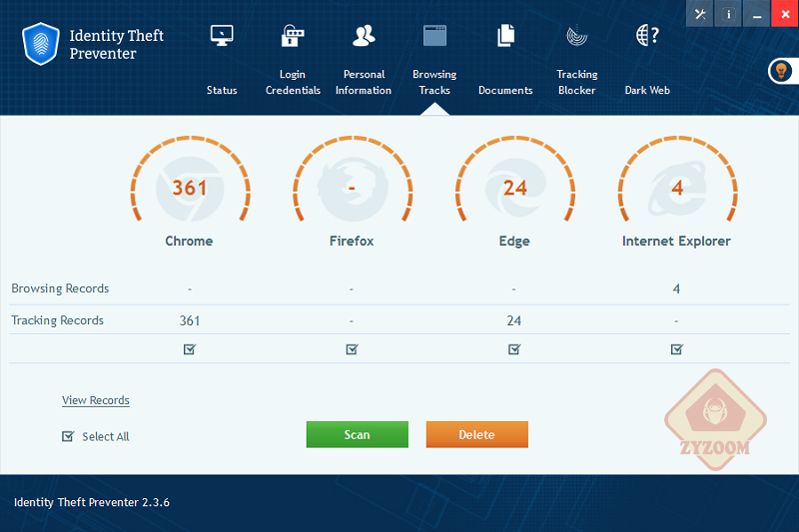799x532 pixels.
Task: Click the Browsing Tracks tab label text
Action: point(434,82)
